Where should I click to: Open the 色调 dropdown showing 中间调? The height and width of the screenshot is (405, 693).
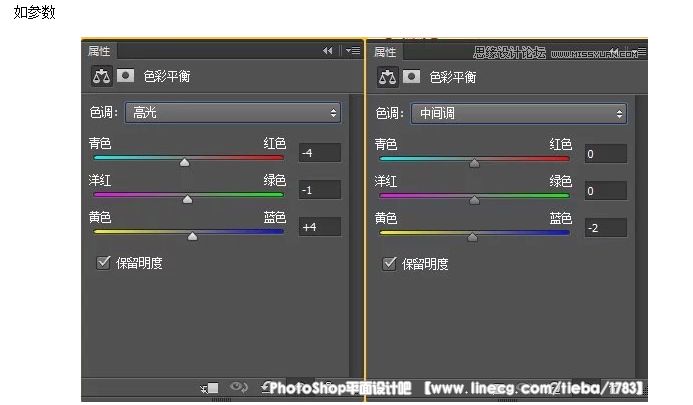[x=519, y=114]
